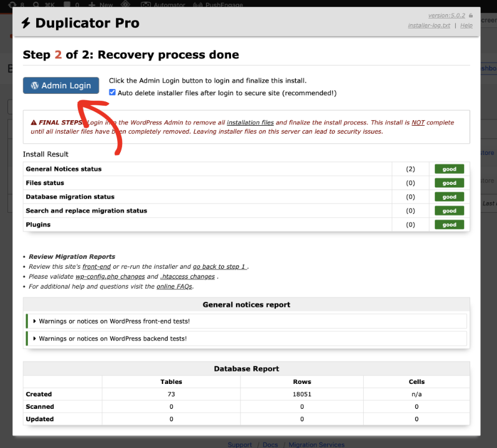Click the General notices report heading
This screenshot has width=497, height=448.
coord(246,304)
